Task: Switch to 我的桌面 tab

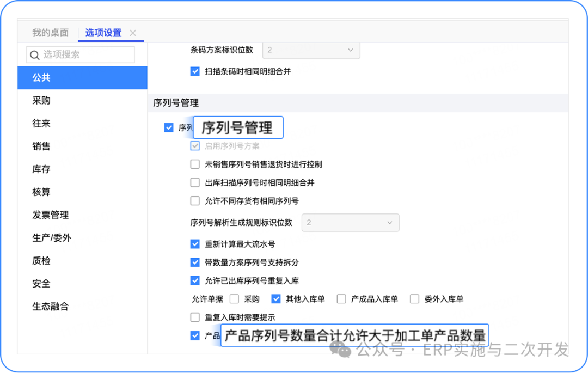Action: click(50, 33)
